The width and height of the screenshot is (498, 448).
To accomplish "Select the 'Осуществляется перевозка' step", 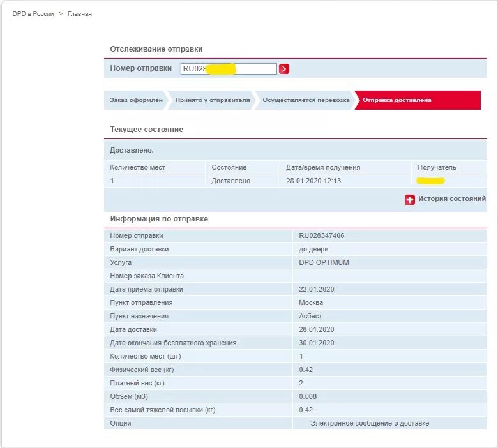I will (x=306, y=100).
